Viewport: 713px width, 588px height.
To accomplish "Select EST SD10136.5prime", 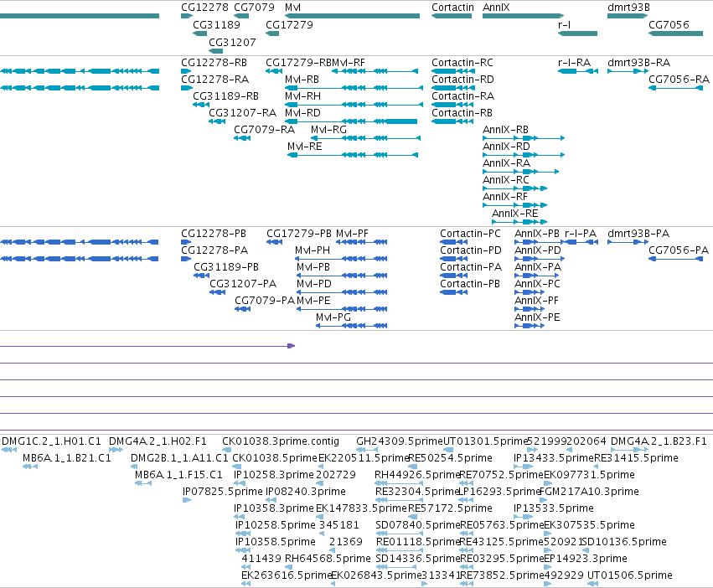I will coord(586,550).
